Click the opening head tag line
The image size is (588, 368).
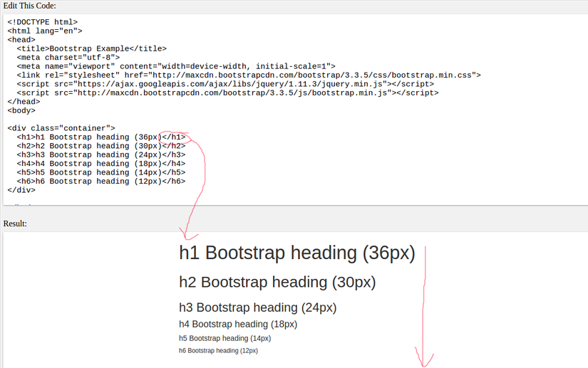[21, 40]
